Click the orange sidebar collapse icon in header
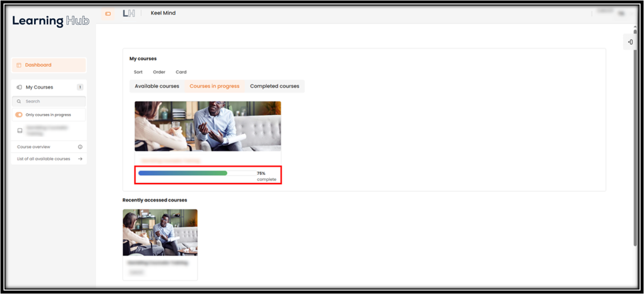This screenshot has width=644, height=294. click(x=108, y=14)
